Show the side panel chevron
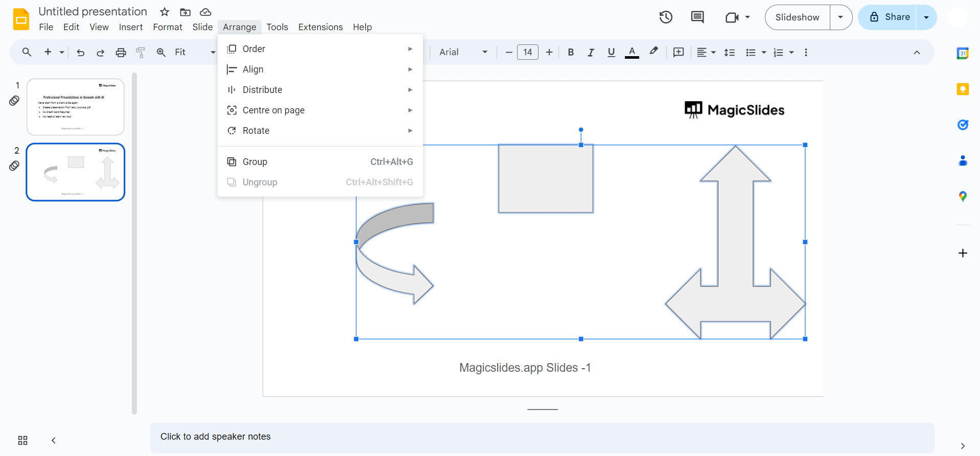The height and width of the screenshot is (456, 980). [x=963, y=446]
